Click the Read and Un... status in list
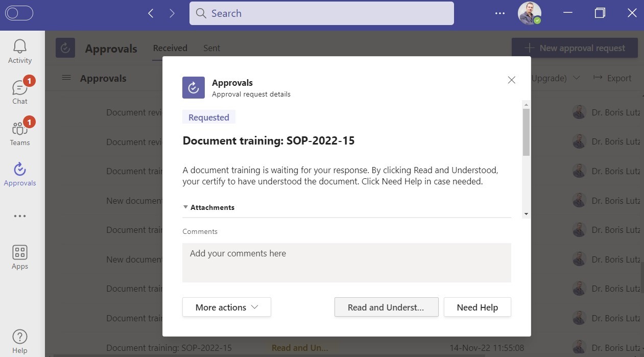Screen dimensions: 644x357 pos(300,348)
